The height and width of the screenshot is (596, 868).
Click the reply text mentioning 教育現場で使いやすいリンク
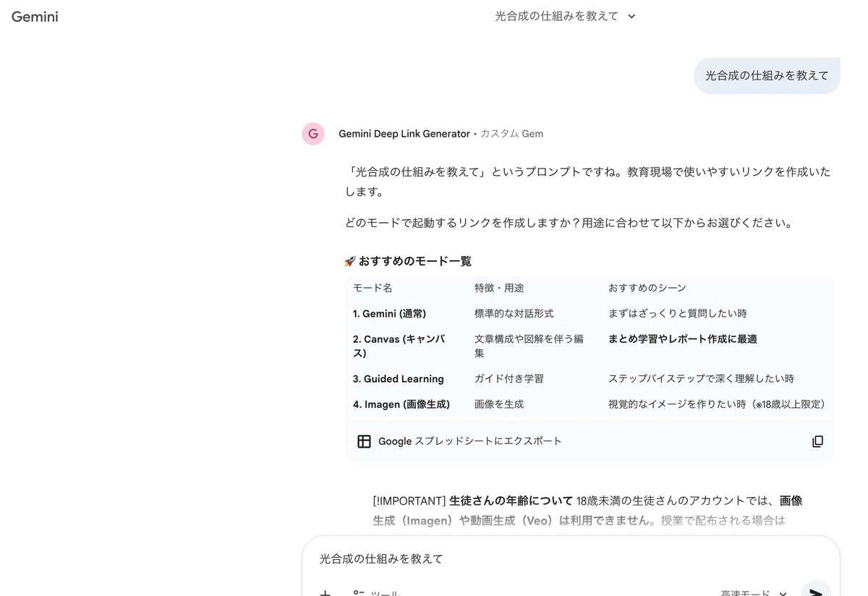(587, 182)
